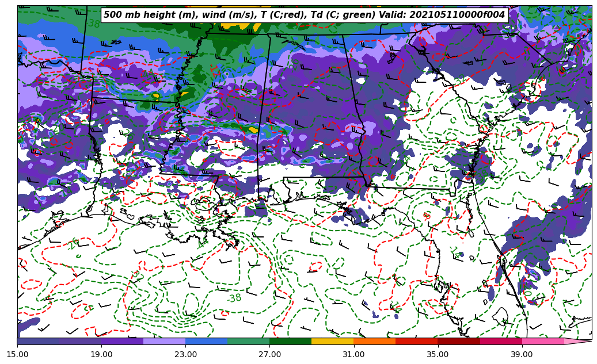Image resolution: width=597 pixels, height=364 pixels.
Task: Click the 39.00 colorbar tick label
Action: (522, 354)
